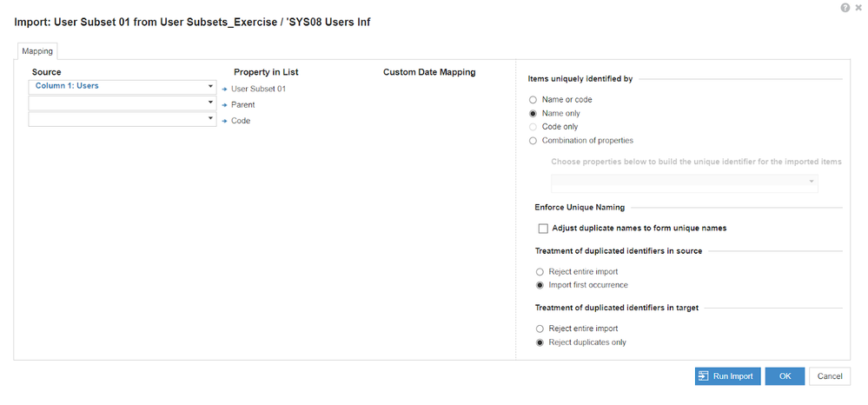Open the Column 1: Users source dropdown

[x=123, y=87]
